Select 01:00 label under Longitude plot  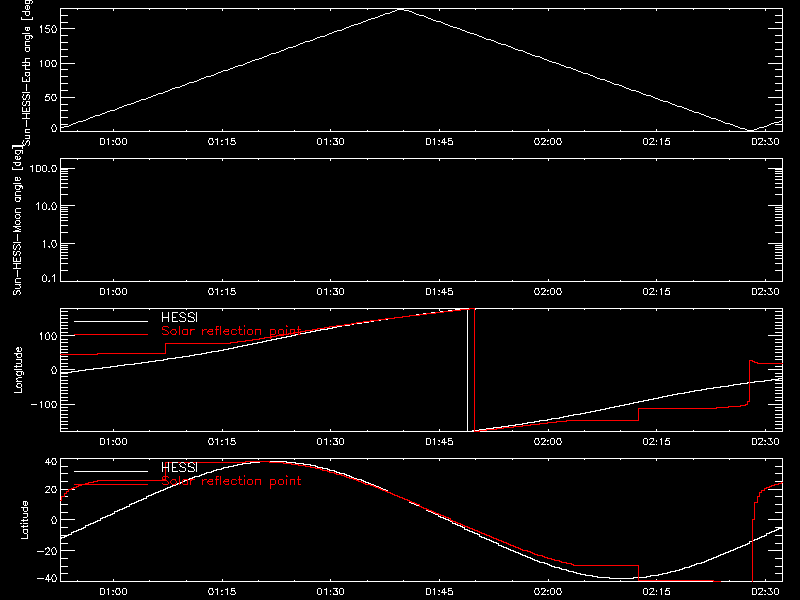click(x=113, y=442)
